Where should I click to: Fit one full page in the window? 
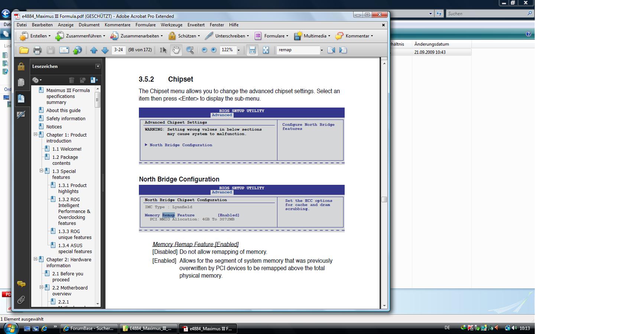266,50
